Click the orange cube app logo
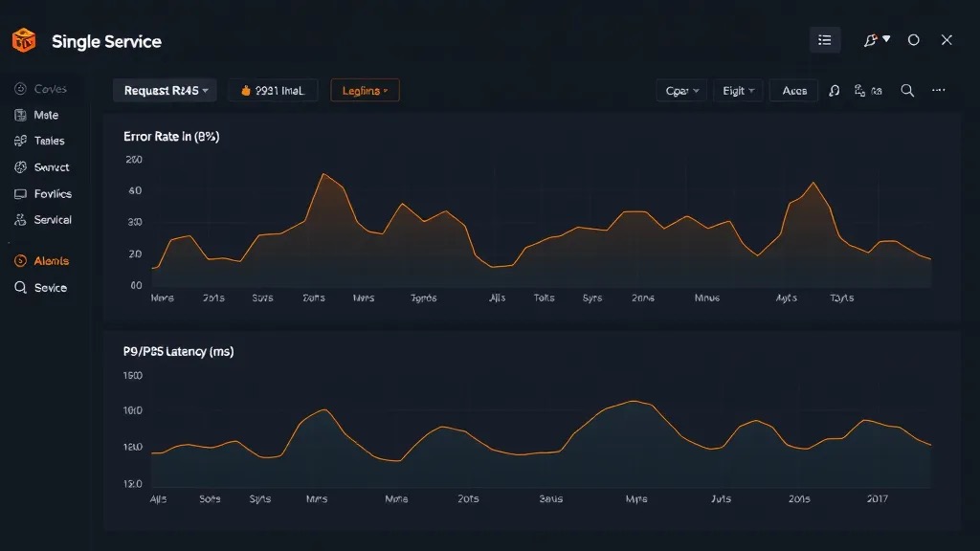 (24, 41)
